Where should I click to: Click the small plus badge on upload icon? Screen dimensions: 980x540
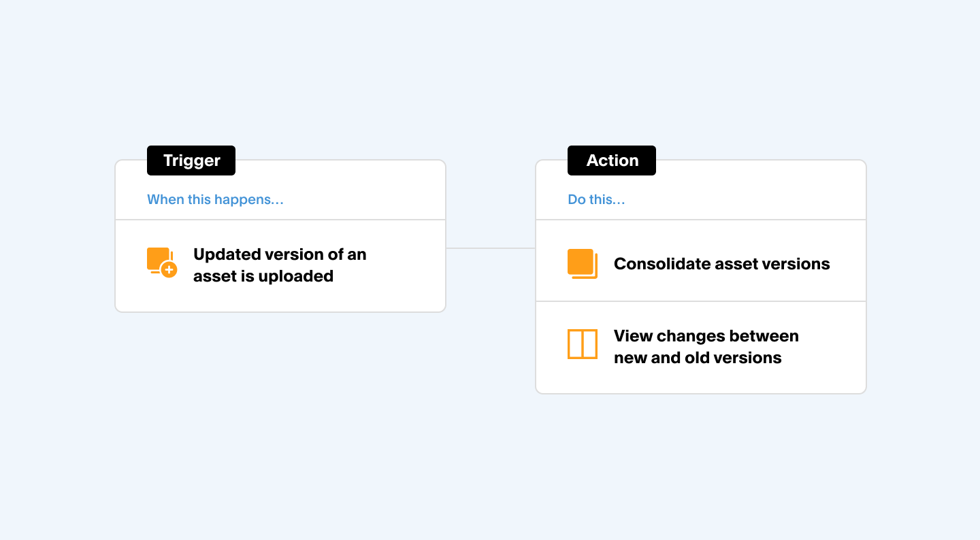click(169, 270)
